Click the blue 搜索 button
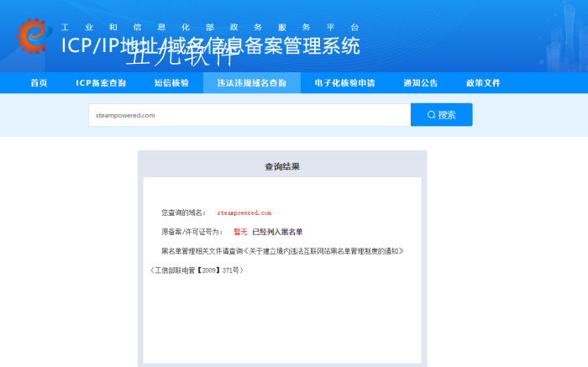This screenshot has width=588, height=367. (441, 115)
